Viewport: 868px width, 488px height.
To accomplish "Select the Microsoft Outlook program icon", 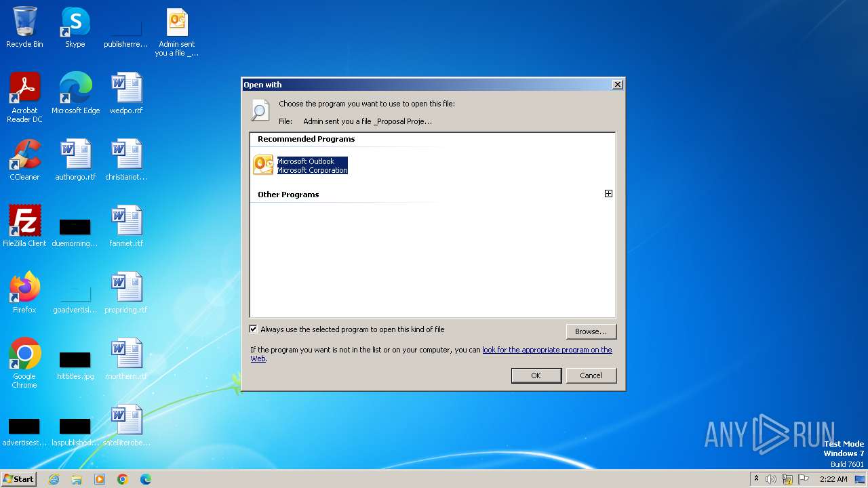I will click(263, 165).
